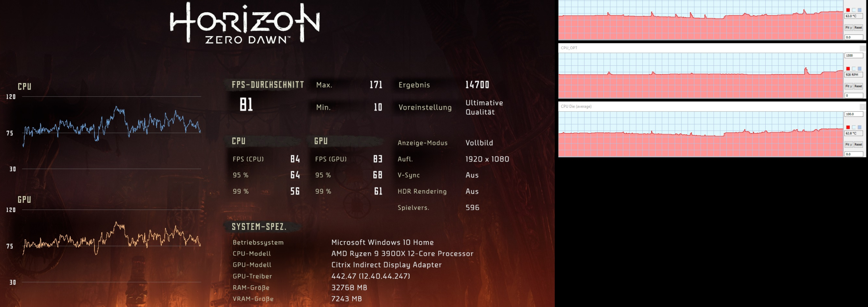Click the HDR Rendering label
This screenshot has width=868, height=307.
coord(422,191)
